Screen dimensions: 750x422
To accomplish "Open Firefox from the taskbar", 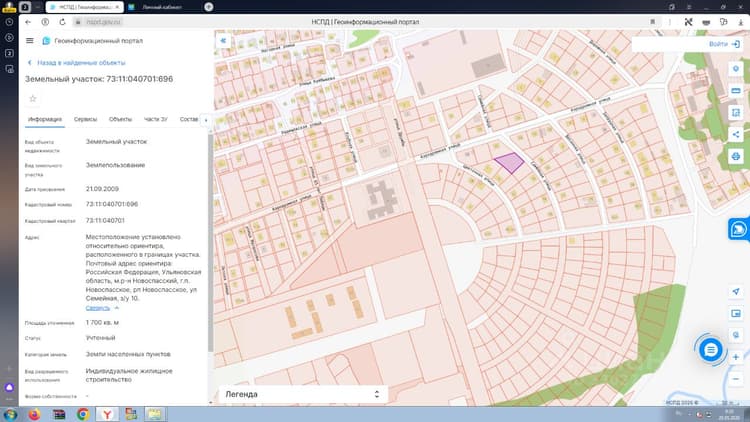I will click(x=34, y=414).
